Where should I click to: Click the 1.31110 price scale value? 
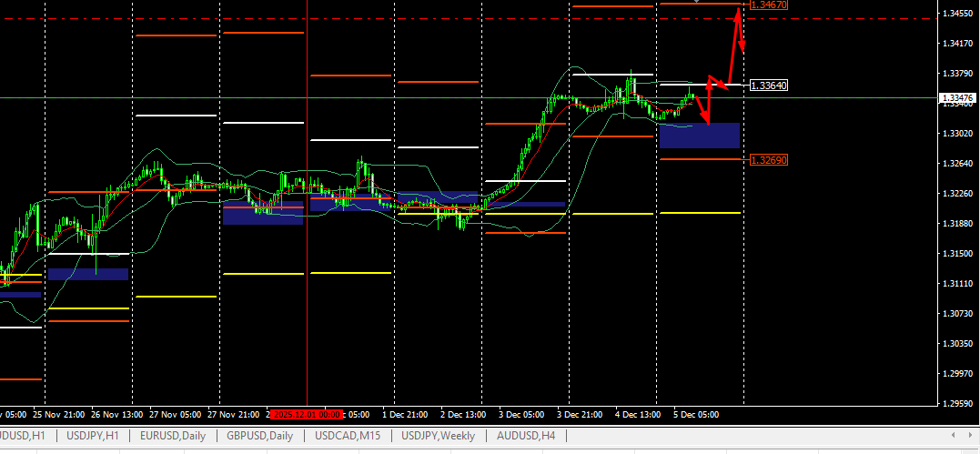[957, 283]
